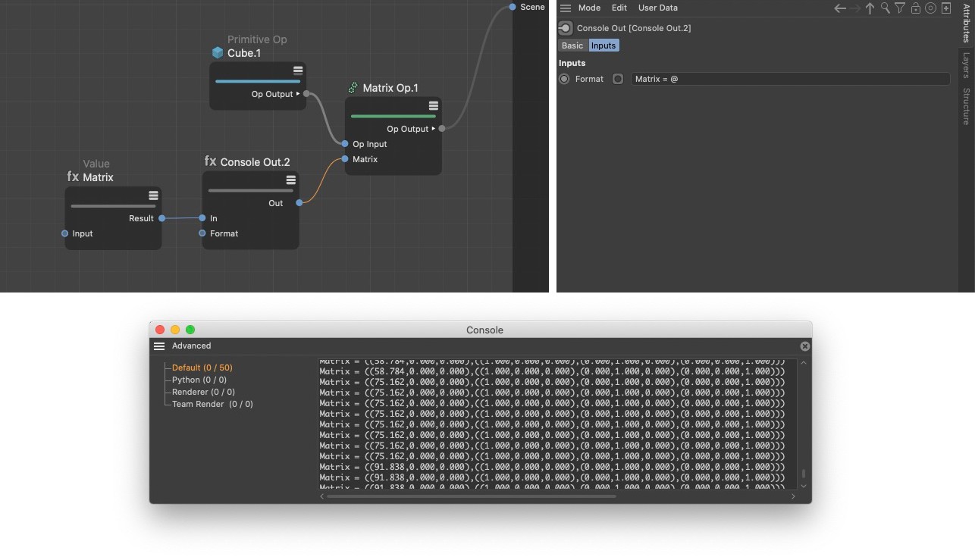Viewport: 975px width, 560px height.
Task: Click the fx icon of Console Out.2
Action: click(210, 161)
